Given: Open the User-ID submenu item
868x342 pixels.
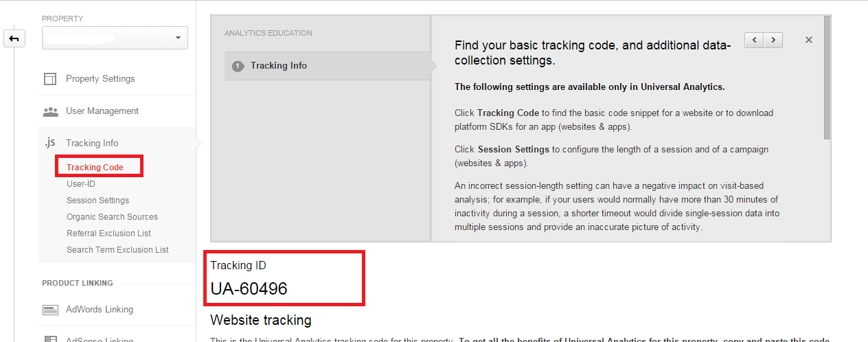Looking at the screenshot, I should [x=81, y=184].
